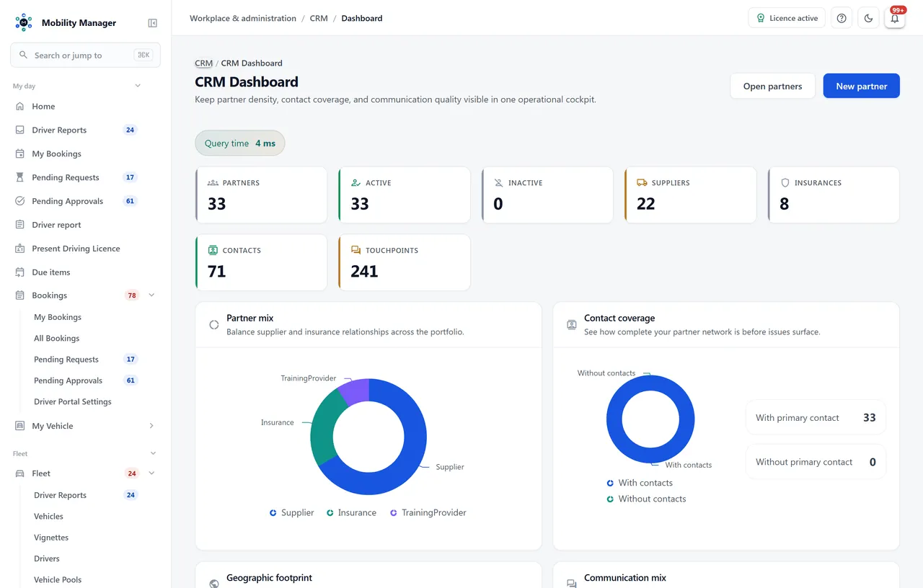The height and width of the screenshot is (588, 923).
Task: Toggle dark mode with the moon icon
Action: tap(868, 18)
